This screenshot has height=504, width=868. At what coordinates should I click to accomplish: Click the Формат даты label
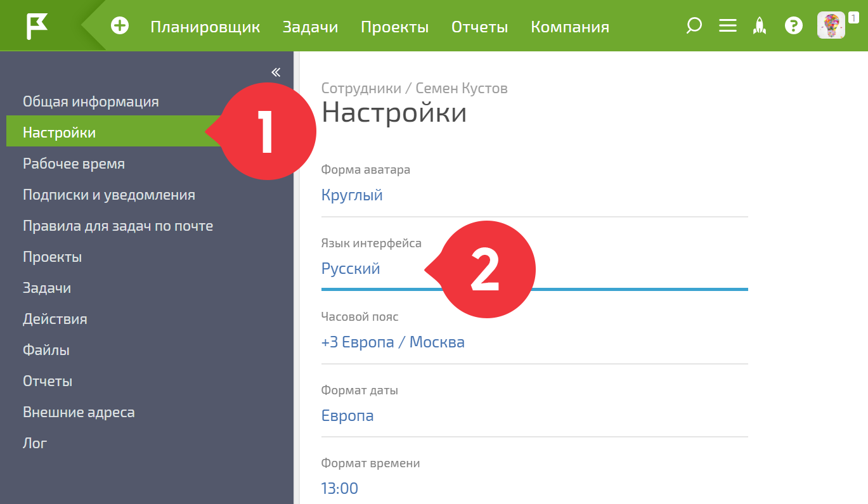click(x=360, y=391)
